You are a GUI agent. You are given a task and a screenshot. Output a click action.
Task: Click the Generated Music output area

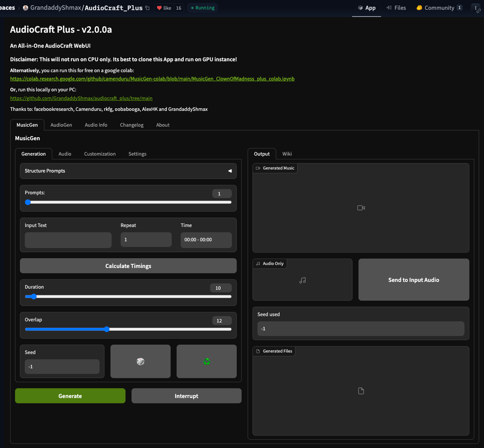coord(361,208)
